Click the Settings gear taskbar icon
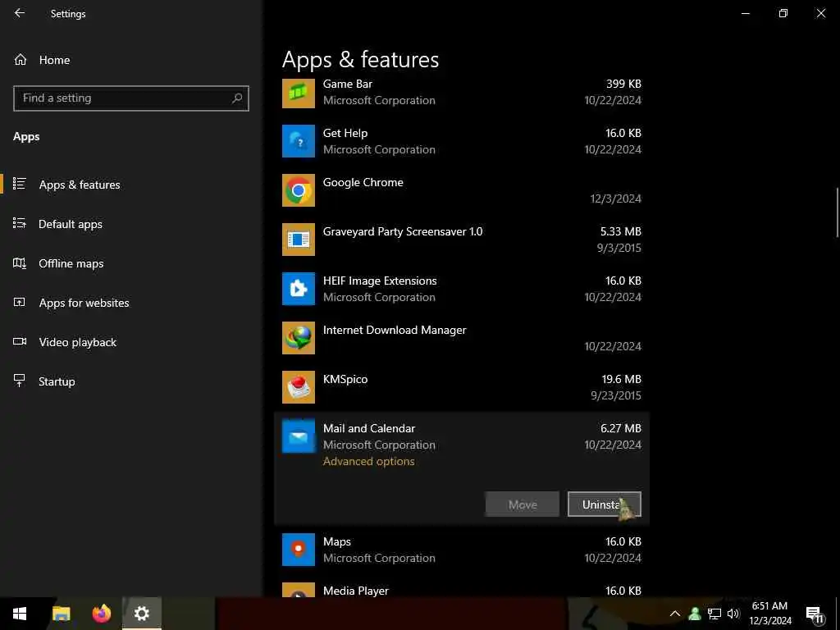This screenshot has width=840, height=630. pyautogui.click(x=141, y=614)
